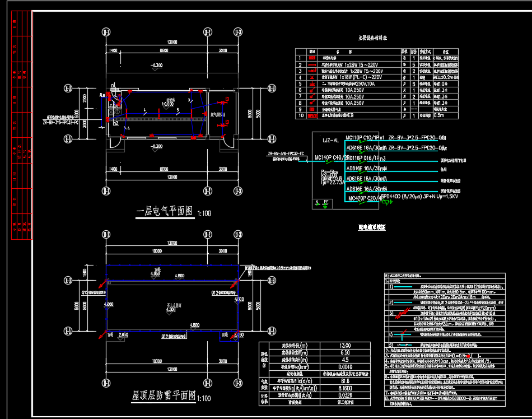The height and width of the screenshot is (419, 532).
Task: Click the 屋顶层防雷平面图 drawing title
Action: (x=163, y=396)
